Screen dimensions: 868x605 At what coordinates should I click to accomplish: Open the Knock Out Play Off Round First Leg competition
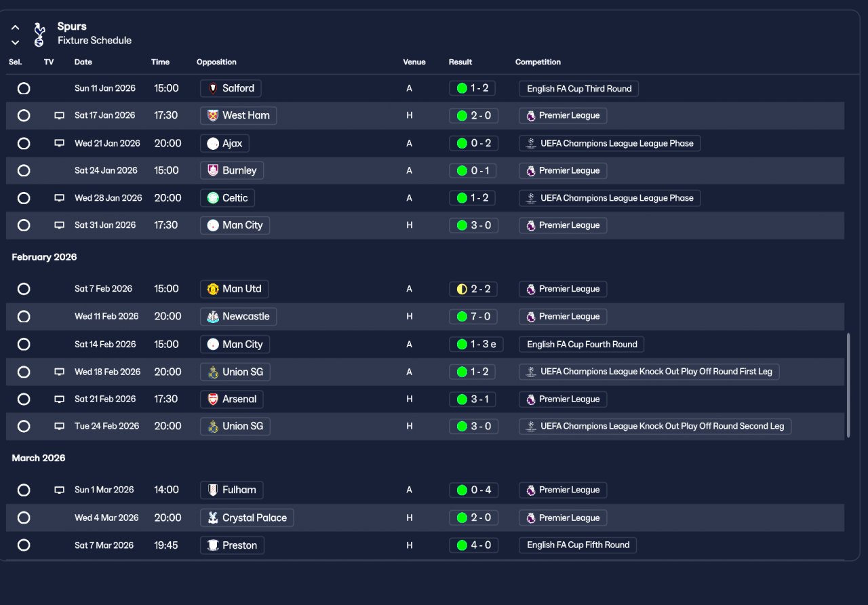coord(649,372)
